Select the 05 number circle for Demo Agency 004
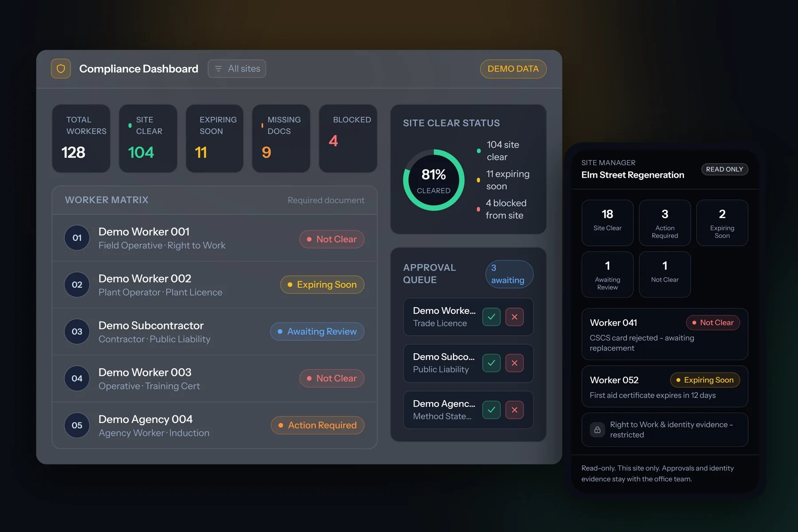Screen dimensions: 798x532 pyautogui.click(x=77, y=425)
